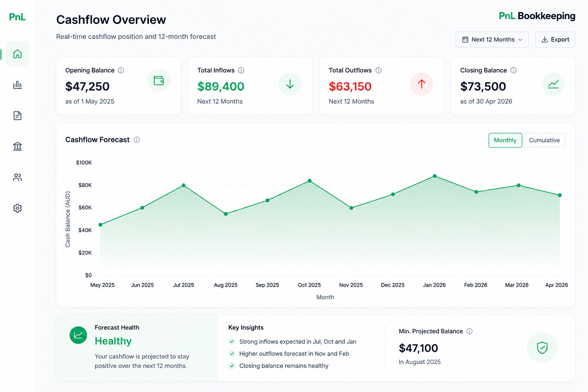This screenshot has height=392, width=588.
Task: Click the green down arrow inflows icon
Action: (290, 84)
